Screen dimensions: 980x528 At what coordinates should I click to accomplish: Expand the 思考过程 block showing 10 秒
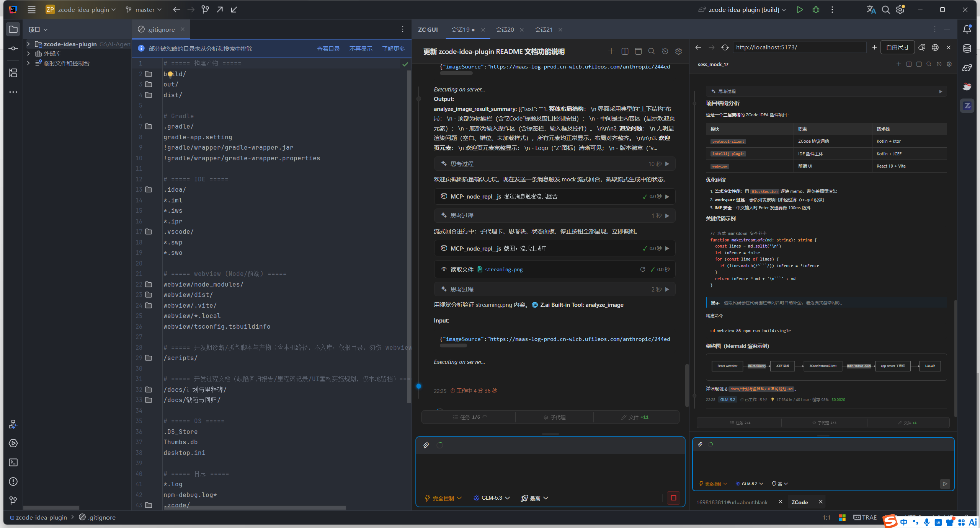point(554,164)
